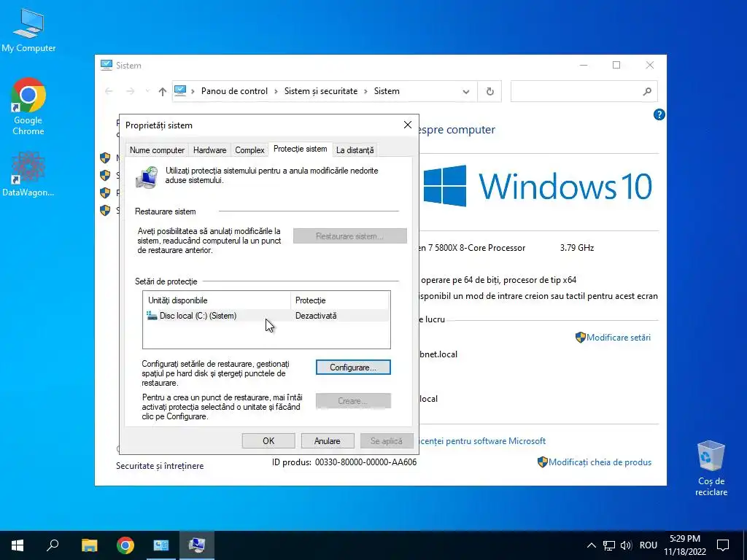Click the Protecție column header
Viewport: 747px width, 560px height.
click(x=340, y=300)
